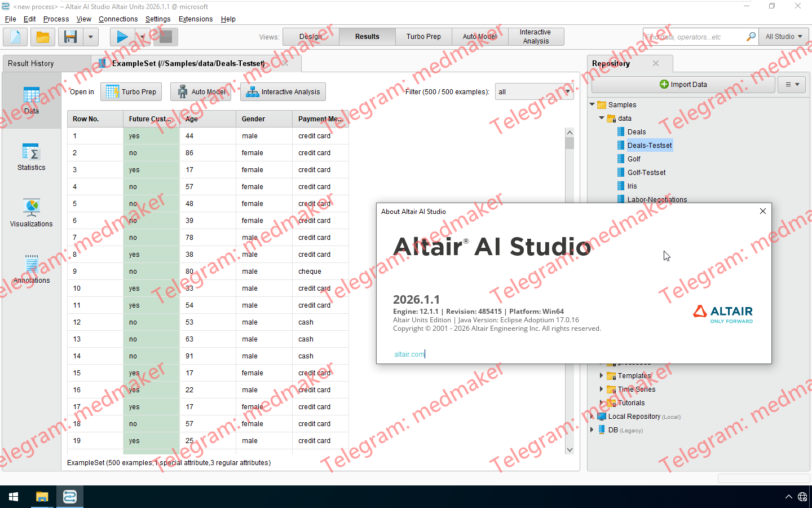Click the table scrollbar down arrow
Viewport: 812px width, 508px height.
(570, 450)
